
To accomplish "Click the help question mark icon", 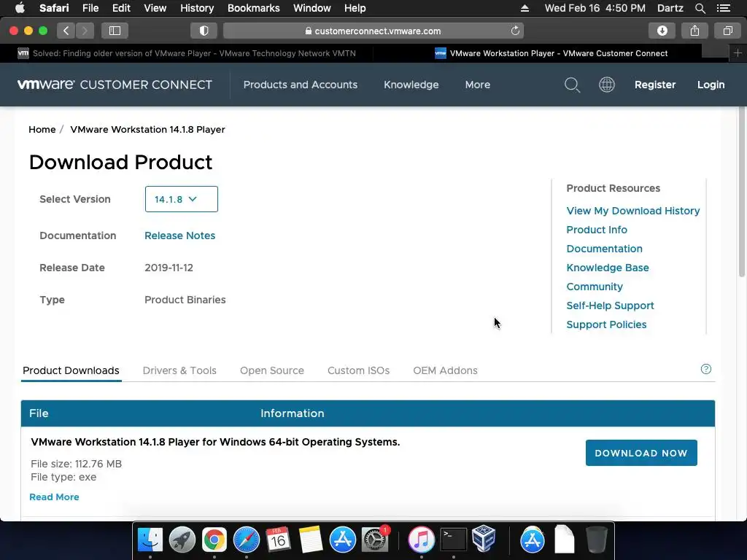I will (x=706, y=369).
